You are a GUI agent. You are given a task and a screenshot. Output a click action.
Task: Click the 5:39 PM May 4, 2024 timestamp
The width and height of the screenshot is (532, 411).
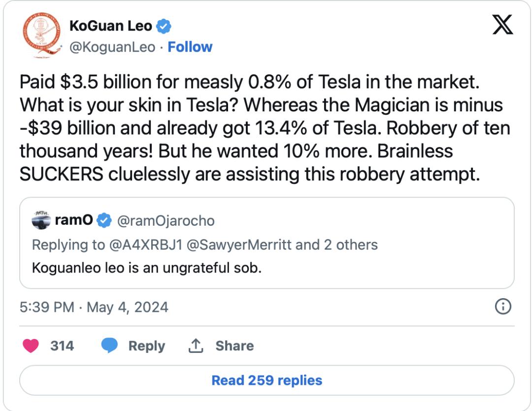94,307
